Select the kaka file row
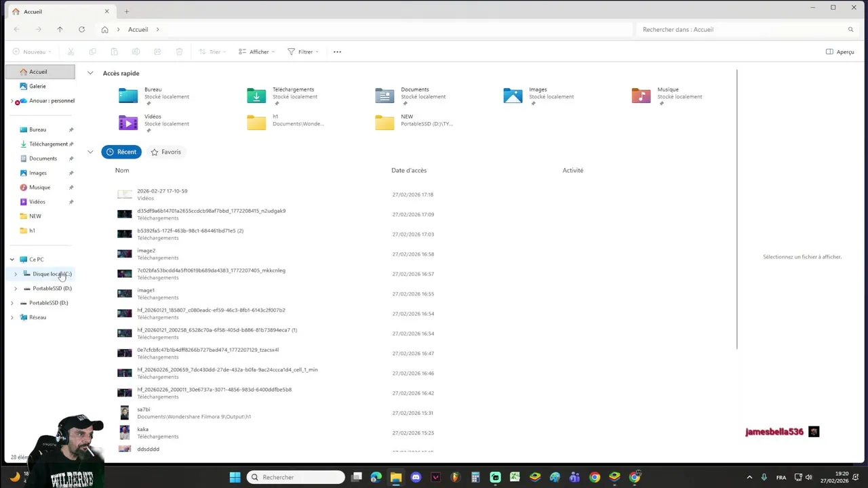 pos(420,432)
